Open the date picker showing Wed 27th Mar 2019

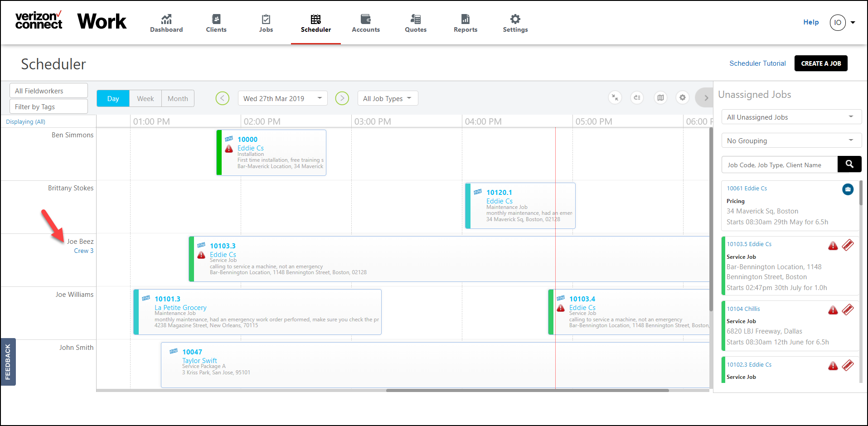point(282,98)
